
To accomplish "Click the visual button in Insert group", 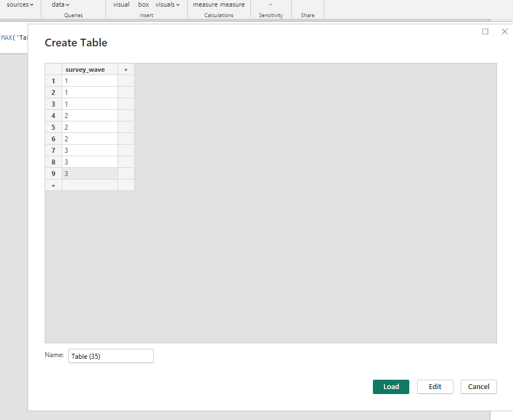I will [121, 4].
